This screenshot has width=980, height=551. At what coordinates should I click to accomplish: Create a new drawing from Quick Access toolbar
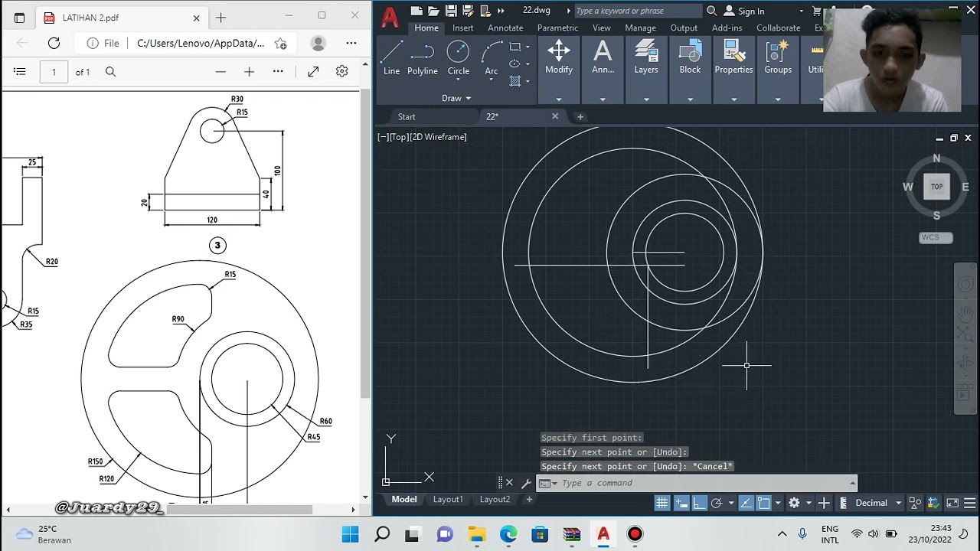(416, 11)
